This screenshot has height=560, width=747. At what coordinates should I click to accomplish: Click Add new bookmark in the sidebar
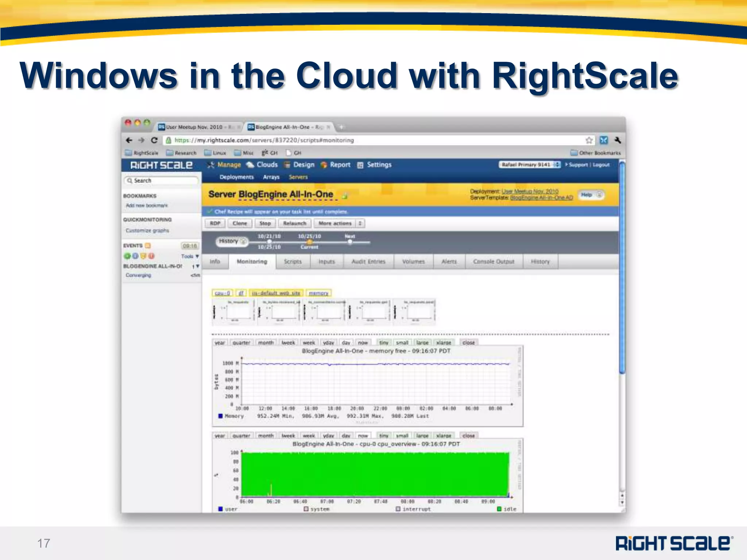(x=147, y=205)
